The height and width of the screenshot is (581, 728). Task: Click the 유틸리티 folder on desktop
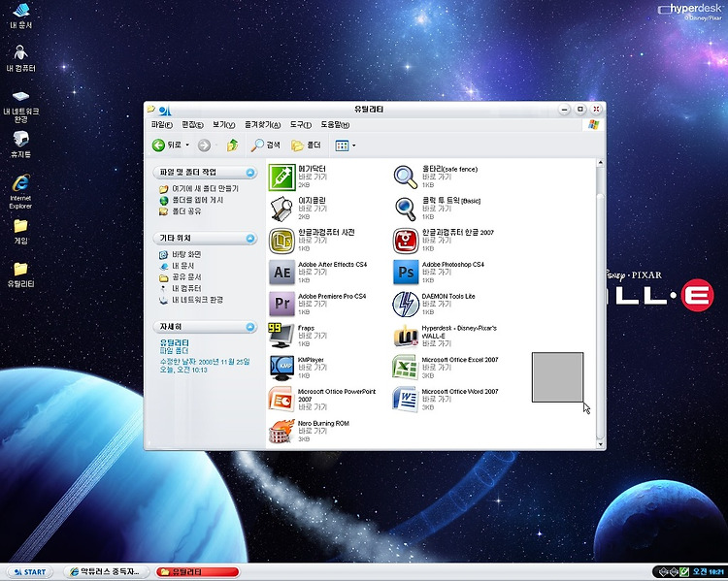[21, 274]
